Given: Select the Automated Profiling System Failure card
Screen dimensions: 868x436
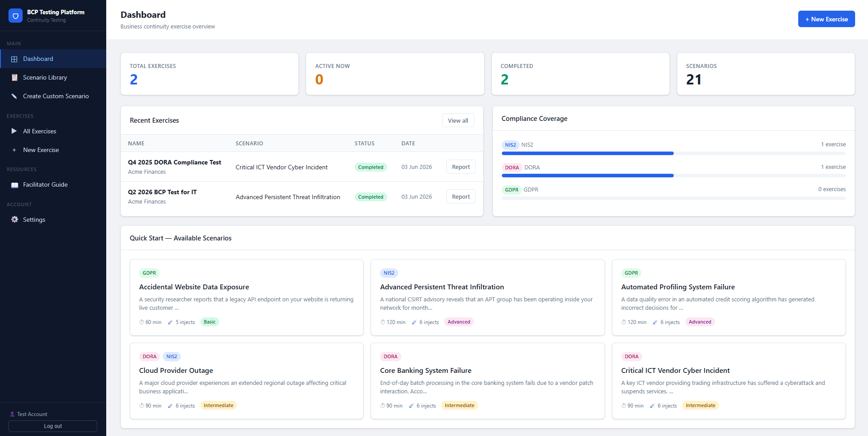Looking at the screenshot, I should point(728,297).
